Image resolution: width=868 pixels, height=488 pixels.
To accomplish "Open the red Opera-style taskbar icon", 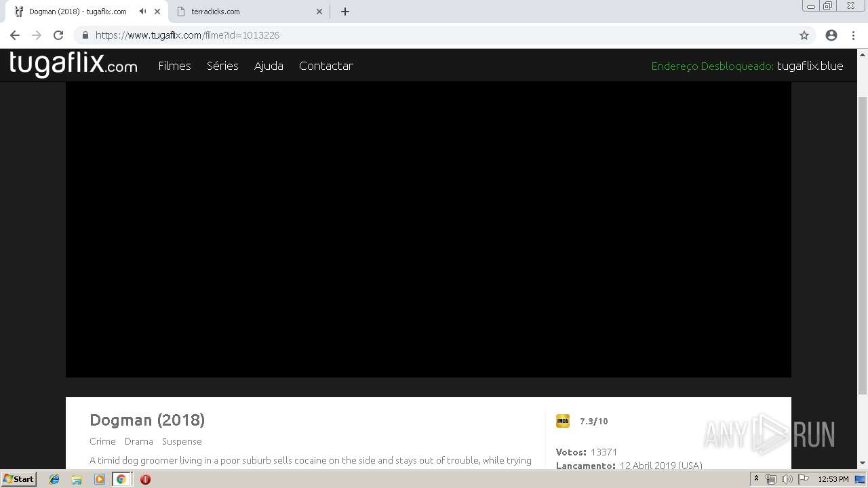I will coord(145,479).
